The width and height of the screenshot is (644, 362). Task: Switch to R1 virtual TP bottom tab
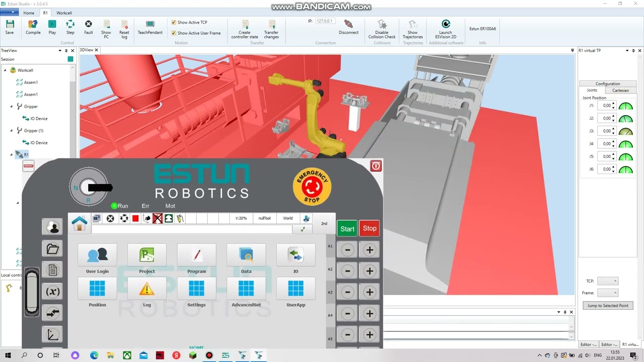click(630, 344)
